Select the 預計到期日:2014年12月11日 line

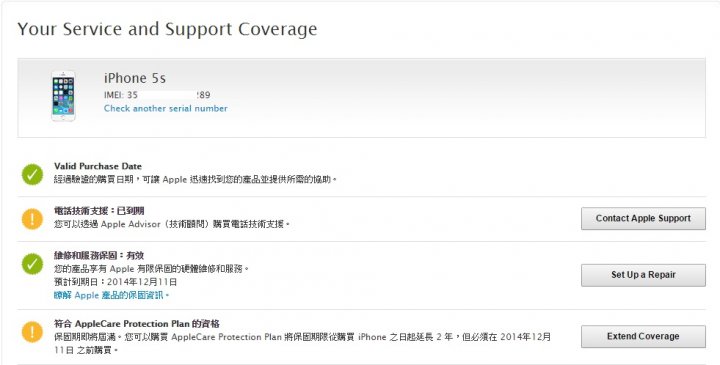pyautogui.click(x=115, y=282)
